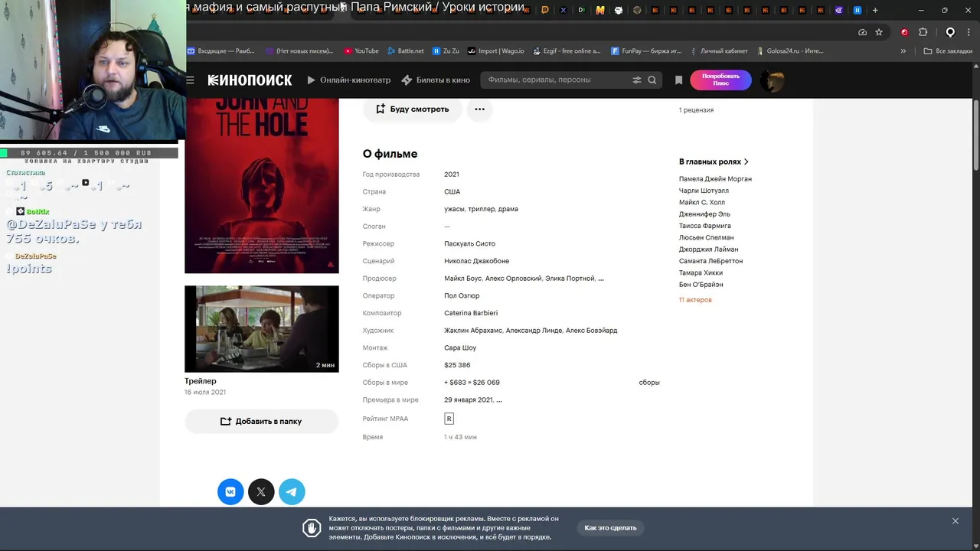Screen dimensions: 980x551
Task: Click Как это сделать button
Action: pyautogui.click(x=610, y=528)
